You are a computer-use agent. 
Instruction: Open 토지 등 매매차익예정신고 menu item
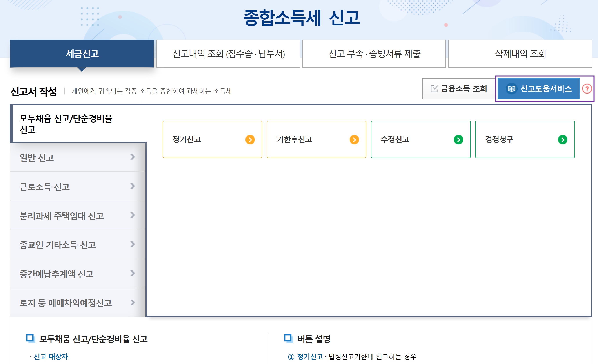click(x=65, y=303)
